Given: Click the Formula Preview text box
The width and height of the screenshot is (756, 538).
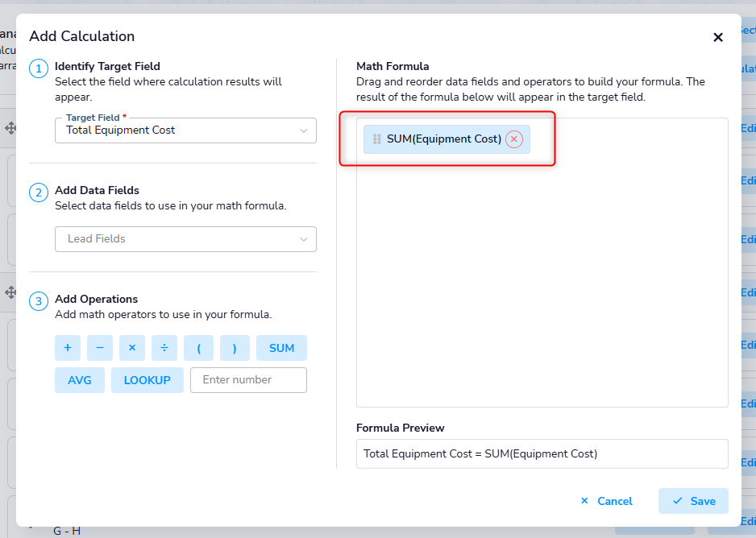Looking at the screenshot, I should click(542, 453).
